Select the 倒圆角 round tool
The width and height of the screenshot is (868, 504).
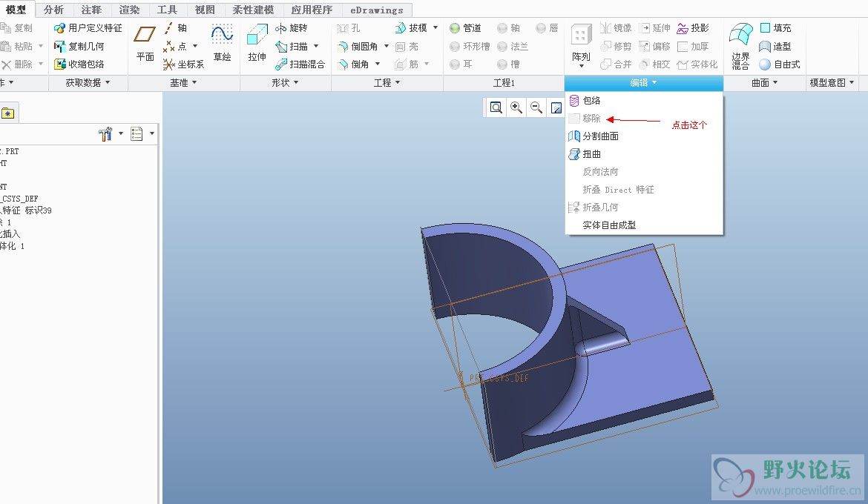[358, 47]
